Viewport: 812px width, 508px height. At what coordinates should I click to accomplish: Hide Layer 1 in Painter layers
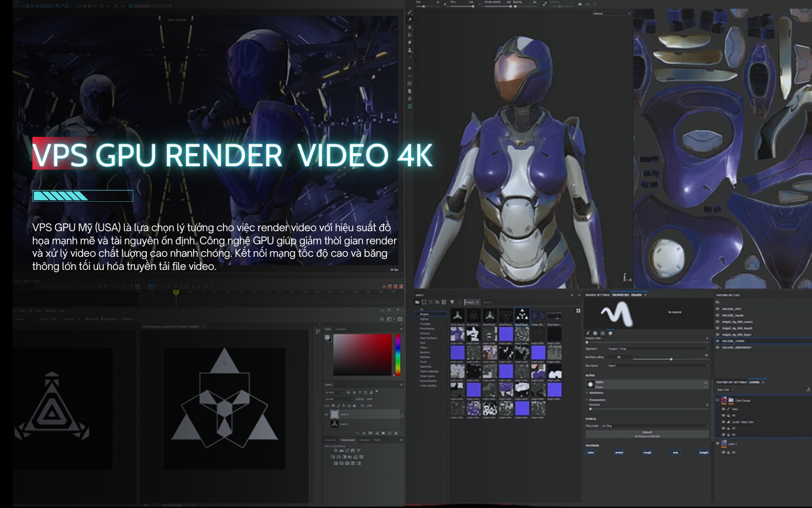(x=717, y=444)
